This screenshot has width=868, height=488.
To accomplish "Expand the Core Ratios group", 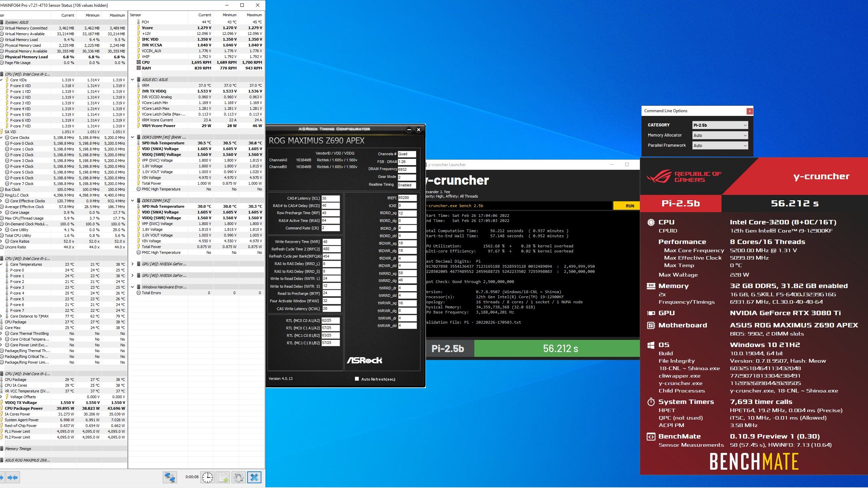I will point(2,242).
